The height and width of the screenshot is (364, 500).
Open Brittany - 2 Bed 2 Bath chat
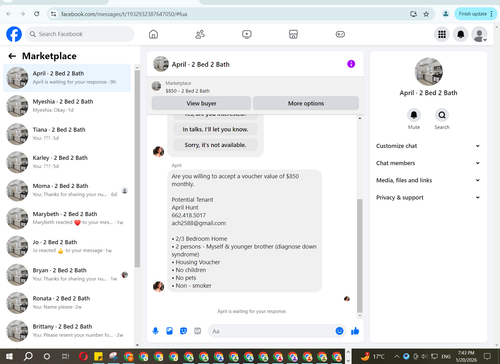pyautogui.click(x=67, y=331)
